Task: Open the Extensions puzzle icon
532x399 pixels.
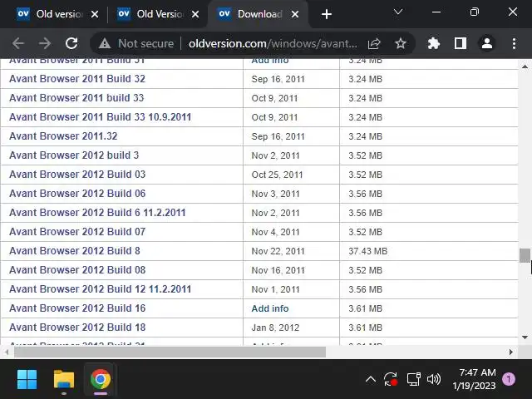Action: 434,43
